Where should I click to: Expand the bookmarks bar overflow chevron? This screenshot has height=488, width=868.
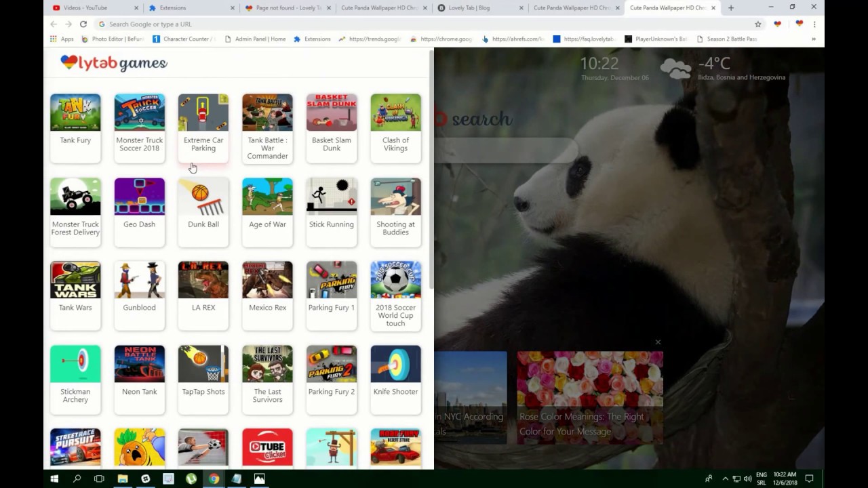[x=813, y=39]
